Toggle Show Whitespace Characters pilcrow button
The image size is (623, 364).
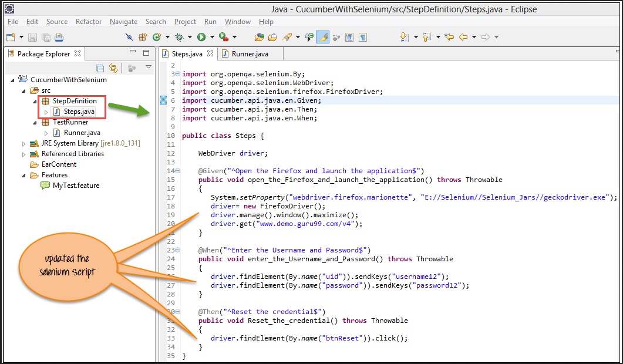[x=363, y=38]
